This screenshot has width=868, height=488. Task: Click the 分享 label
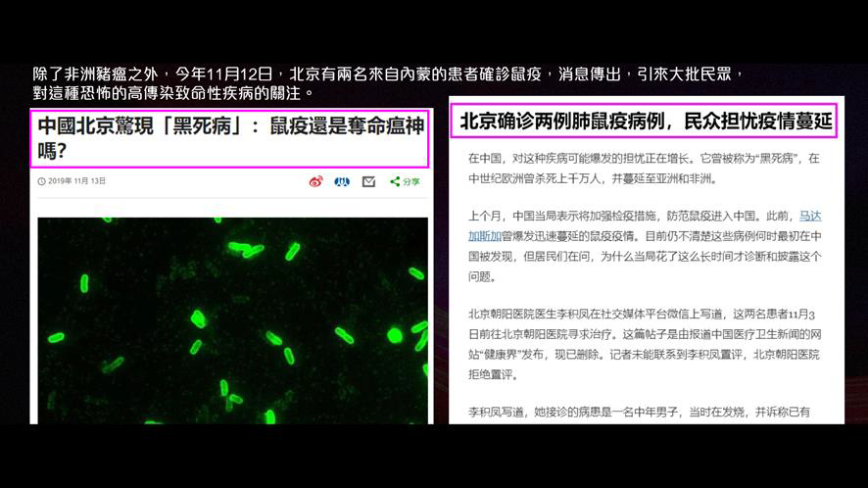pyautogui.click(x=411, y=181)
